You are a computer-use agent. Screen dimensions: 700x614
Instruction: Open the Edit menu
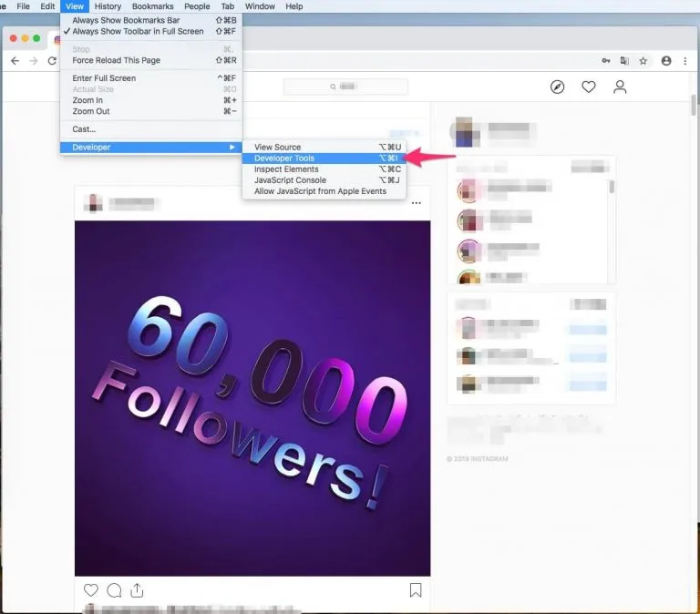47,6
